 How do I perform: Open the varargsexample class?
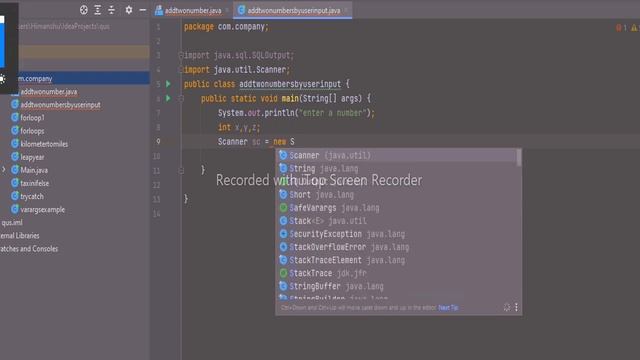[42, 209]
